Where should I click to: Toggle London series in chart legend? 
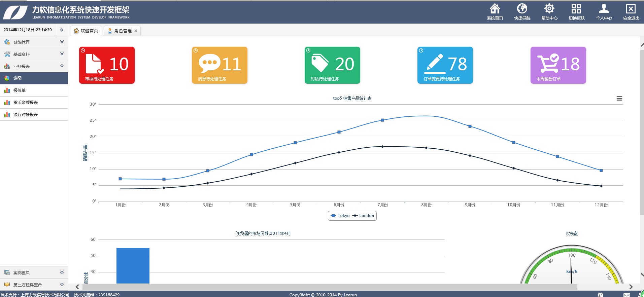[x=363, y=216]
